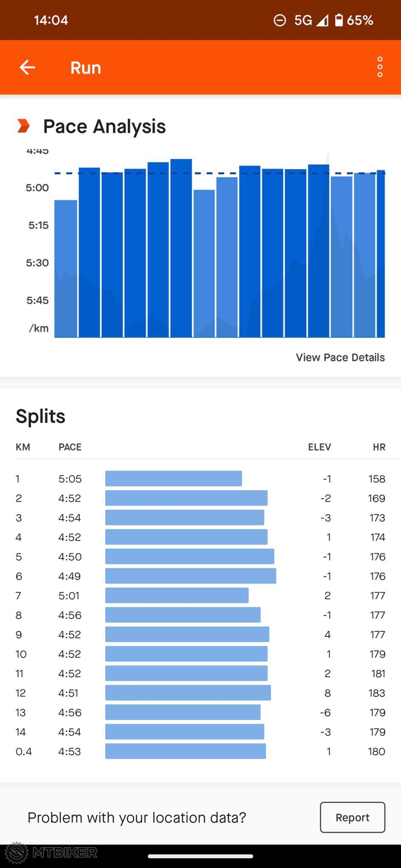Select the km 6 split pace bar
401x868 pixels.
[x=191, y=576]
